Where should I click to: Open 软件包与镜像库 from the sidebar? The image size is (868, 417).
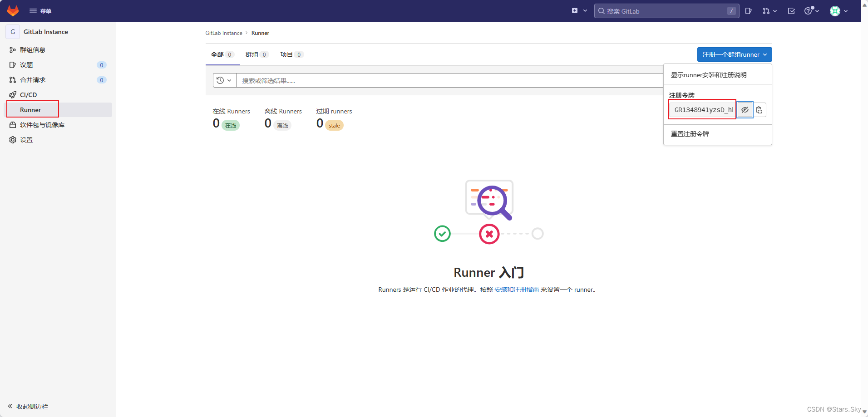point(42,124)
